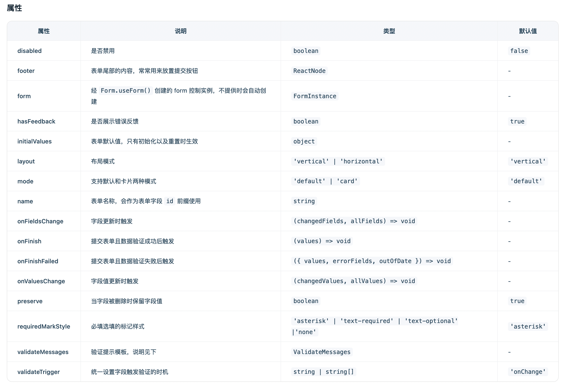Click the 属性 section heading
This screenshot has height=391, width=588.
14,8
